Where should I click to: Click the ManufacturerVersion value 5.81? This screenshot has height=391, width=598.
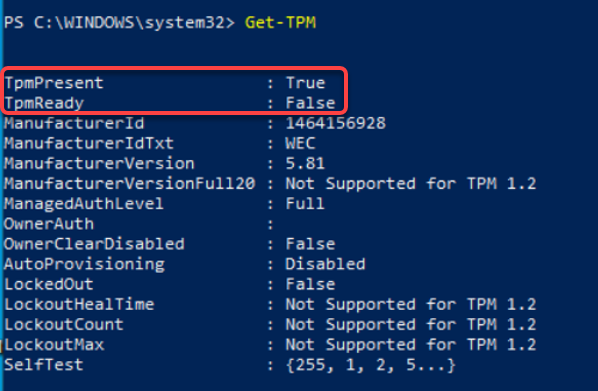(x=305, y=164)
